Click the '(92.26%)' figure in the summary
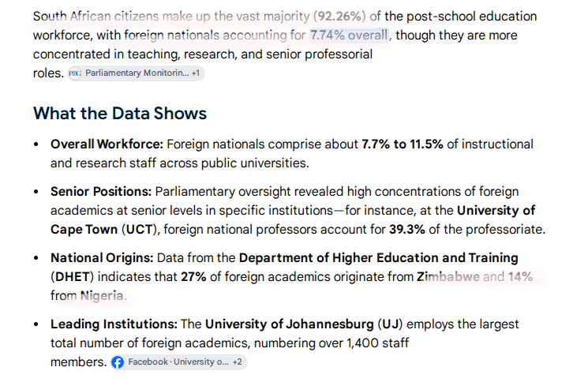The image size is (588, 386). pos(339,17)
